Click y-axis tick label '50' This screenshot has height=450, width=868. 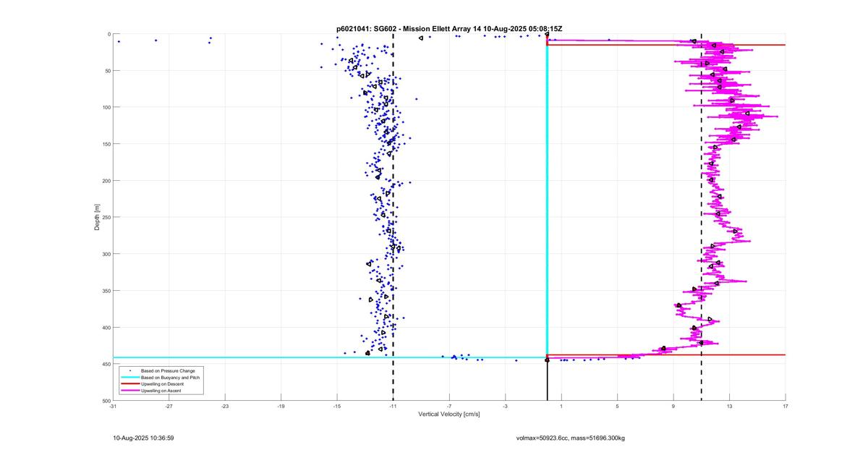coord(106,71)
